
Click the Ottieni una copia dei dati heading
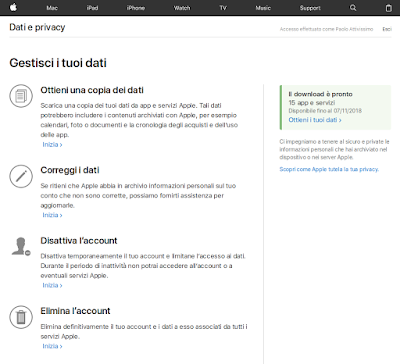click(92, 90)
